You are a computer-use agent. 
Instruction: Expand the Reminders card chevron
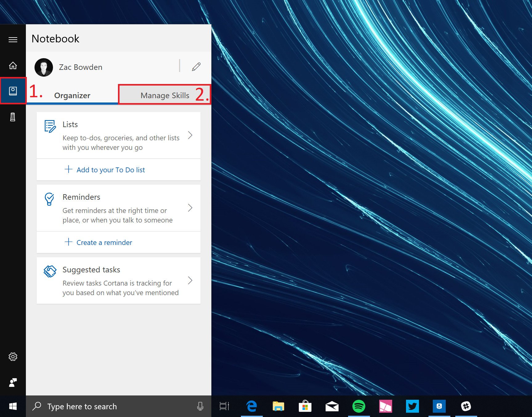(190, 208)
